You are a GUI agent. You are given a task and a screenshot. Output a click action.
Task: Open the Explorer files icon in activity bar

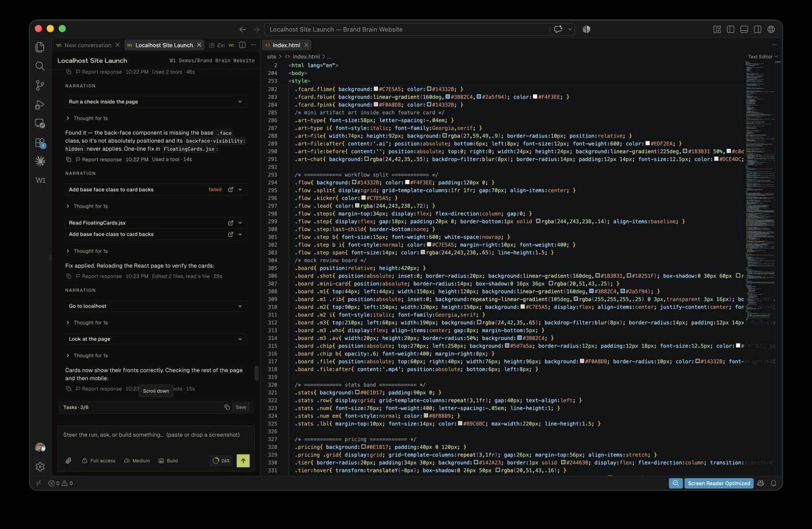pos(40,47)
